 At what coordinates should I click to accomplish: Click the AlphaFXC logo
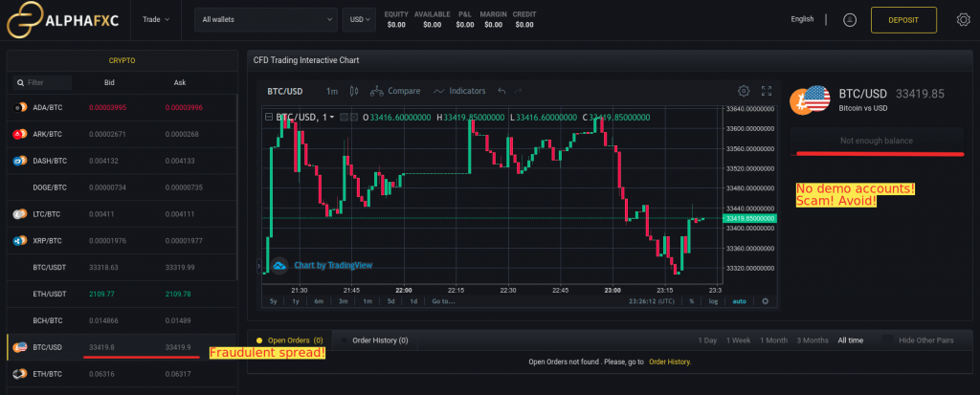pos(64,20)
